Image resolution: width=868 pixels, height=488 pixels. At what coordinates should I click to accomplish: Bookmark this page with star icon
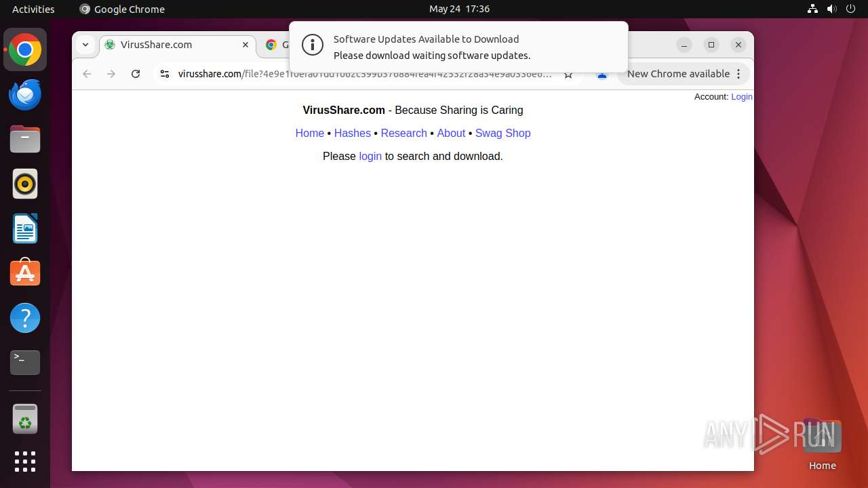click(x=568, y=74)
